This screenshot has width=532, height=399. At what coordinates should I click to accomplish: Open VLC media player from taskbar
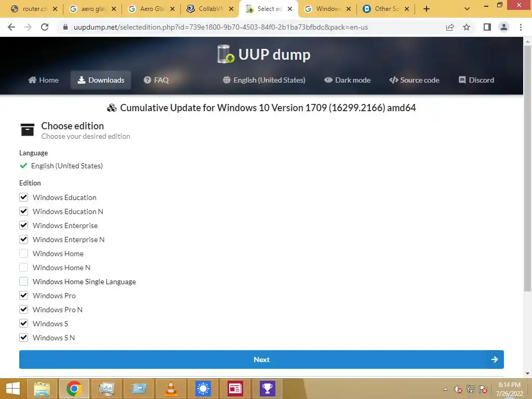pos(170,389)
